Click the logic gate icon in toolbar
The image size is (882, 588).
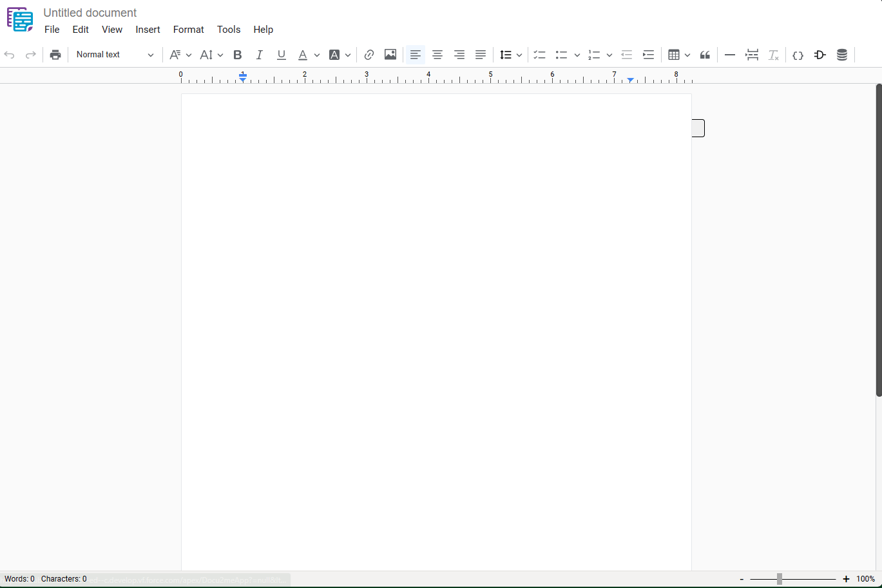(x=820, y=55)
